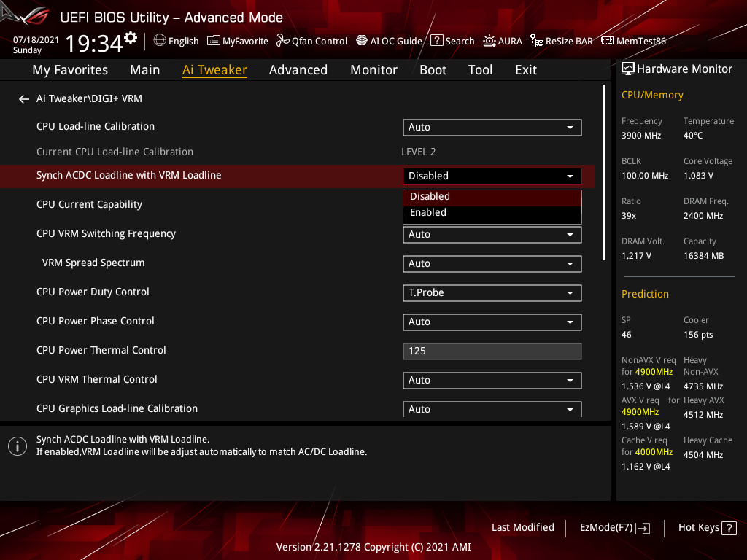Click the back arrow to leave DIGI+ VRM
The image size is (747, 560).
(23, 98)
